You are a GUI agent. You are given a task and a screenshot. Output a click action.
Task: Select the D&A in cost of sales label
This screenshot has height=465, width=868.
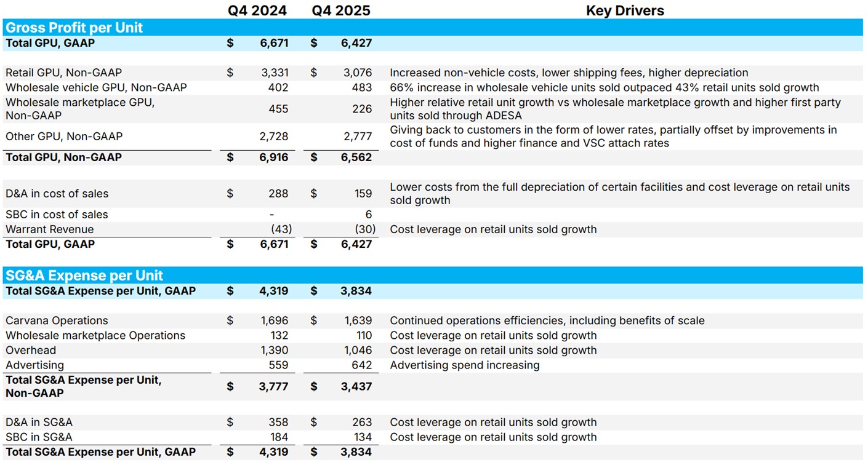tap(57, 194)
